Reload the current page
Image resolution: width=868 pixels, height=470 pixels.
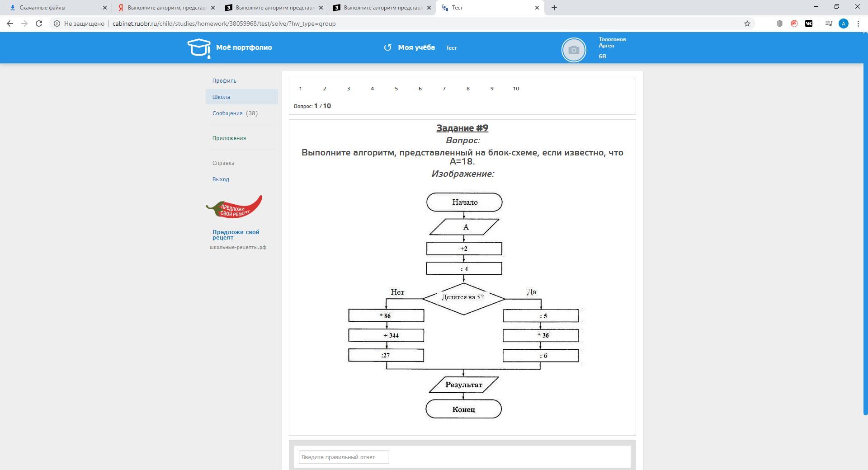pyautogui.click(x=39, y=23)
